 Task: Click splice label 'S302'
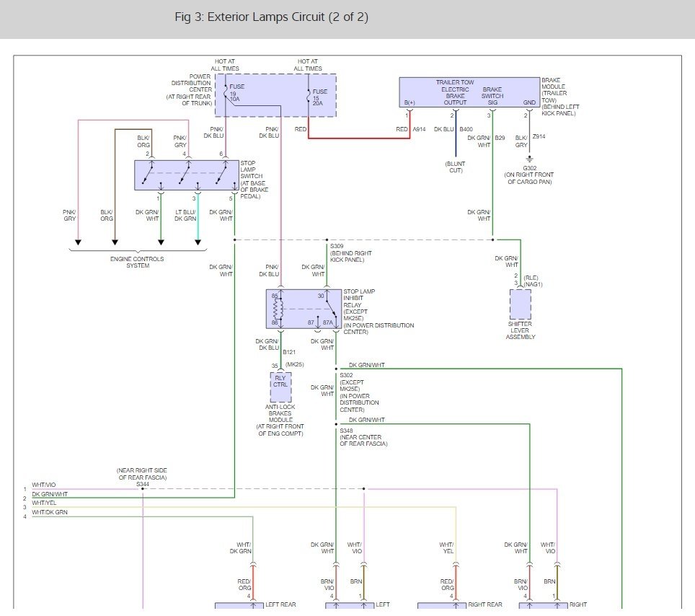(x=346, y=375)
